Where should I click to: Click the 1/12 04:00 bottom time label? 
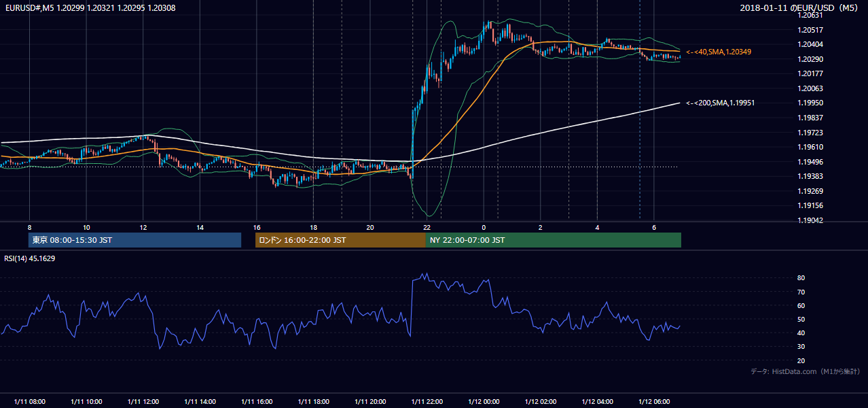coord(597,402)
